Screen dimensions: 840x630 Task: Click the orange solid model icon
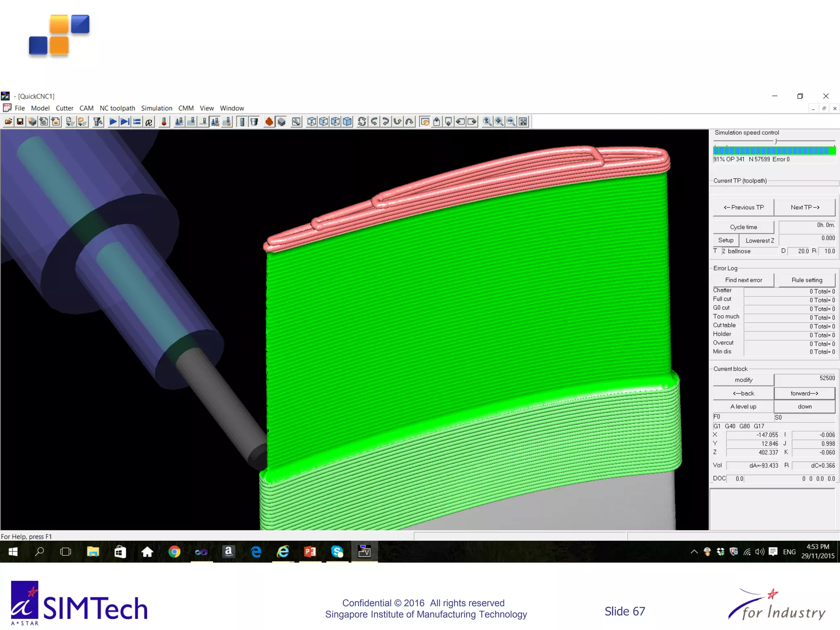(269, 122)
